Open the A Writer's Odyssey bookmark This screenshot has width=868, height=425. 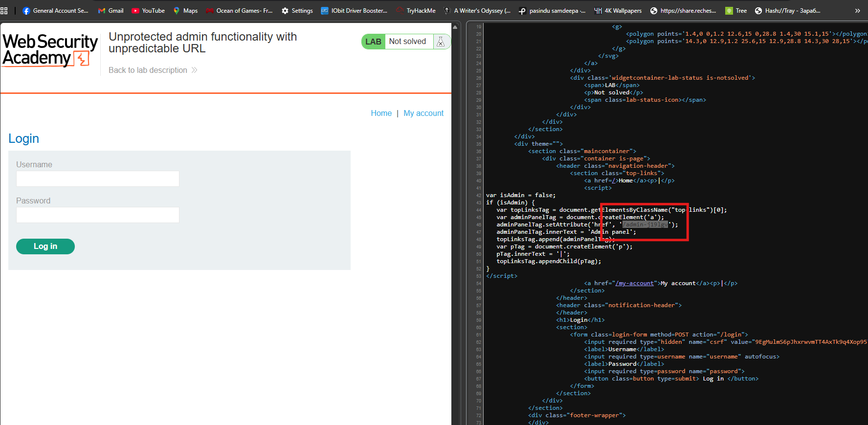tap(477, 10)
